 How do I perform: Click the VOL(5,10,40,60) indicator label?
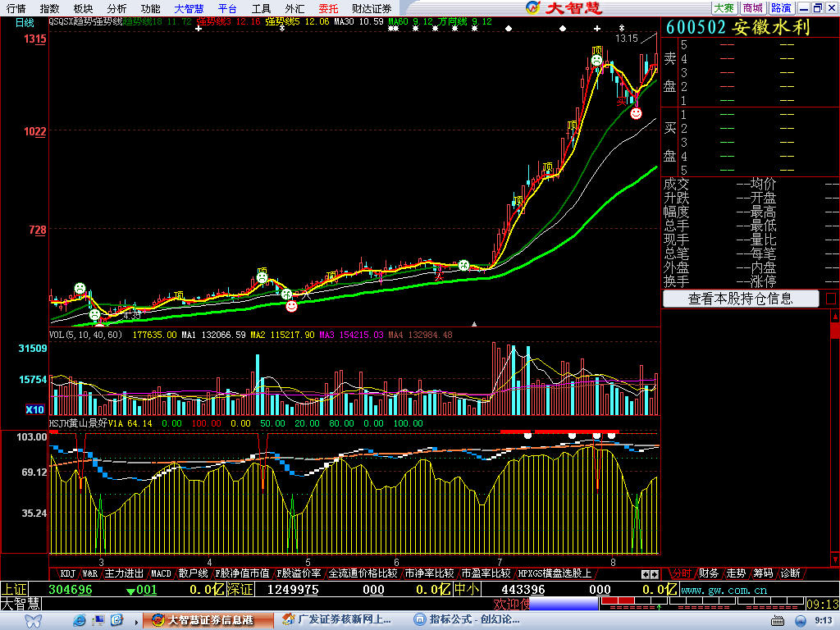[x=85, y=335]
